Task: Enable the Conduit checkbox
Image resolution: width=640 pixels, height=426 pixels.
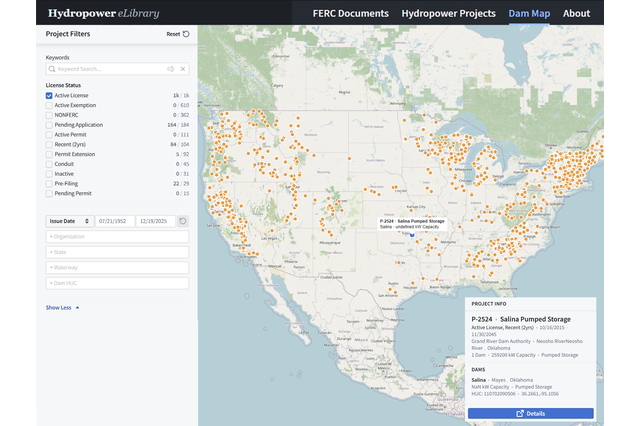Action: tap(49, 164)
